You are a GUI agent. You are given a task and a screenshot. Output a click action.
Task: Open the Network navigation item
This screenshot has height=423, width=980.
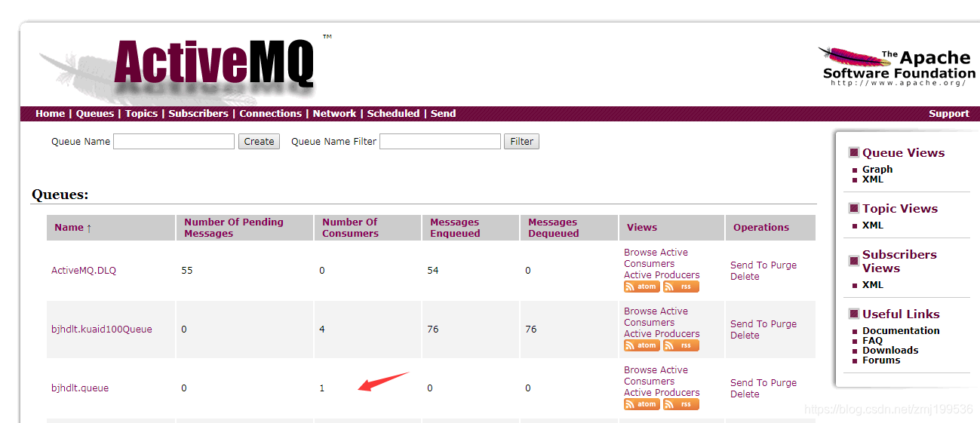point(334,114)
